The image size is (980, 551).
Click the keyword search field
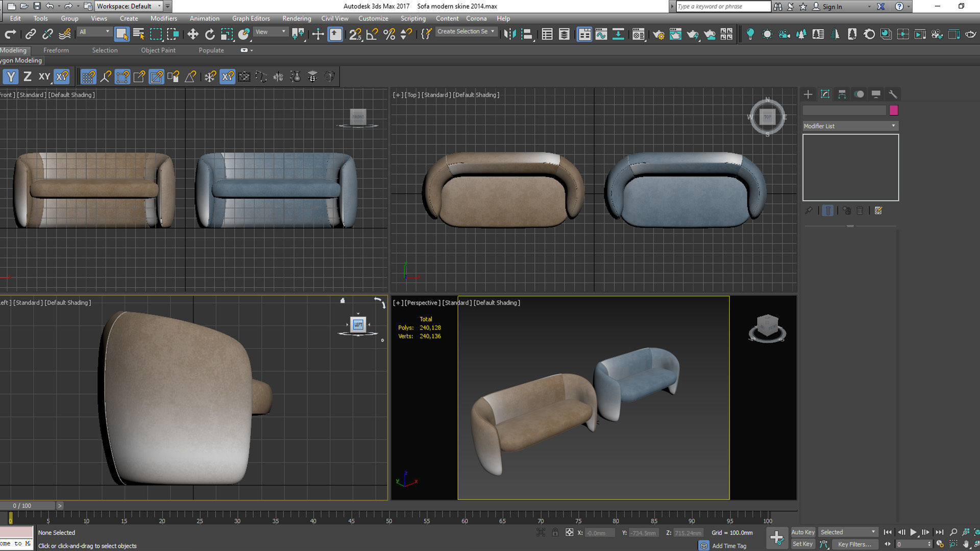[723, 6]
